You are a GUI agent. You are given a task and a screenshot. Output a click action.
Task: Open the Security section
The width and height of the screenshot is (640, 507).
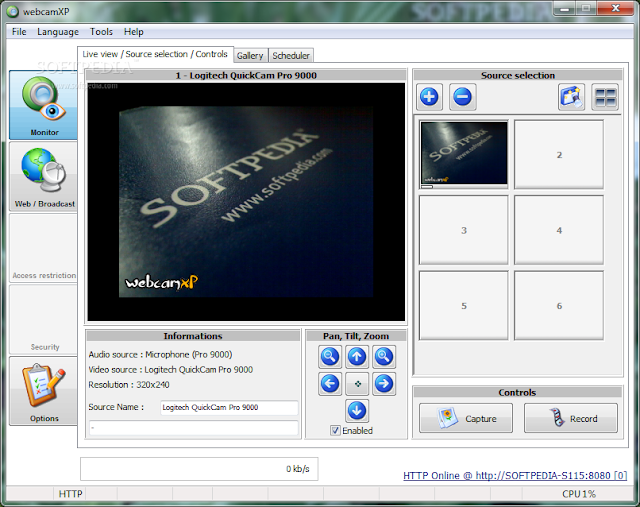(x=43, y=319)
